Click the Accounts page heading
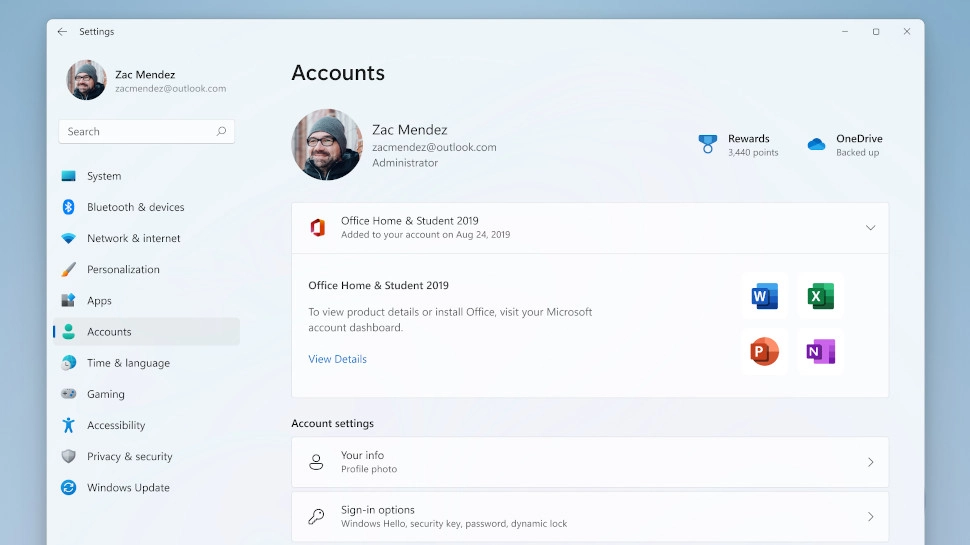Screen dimensions: 970x545 338,73
